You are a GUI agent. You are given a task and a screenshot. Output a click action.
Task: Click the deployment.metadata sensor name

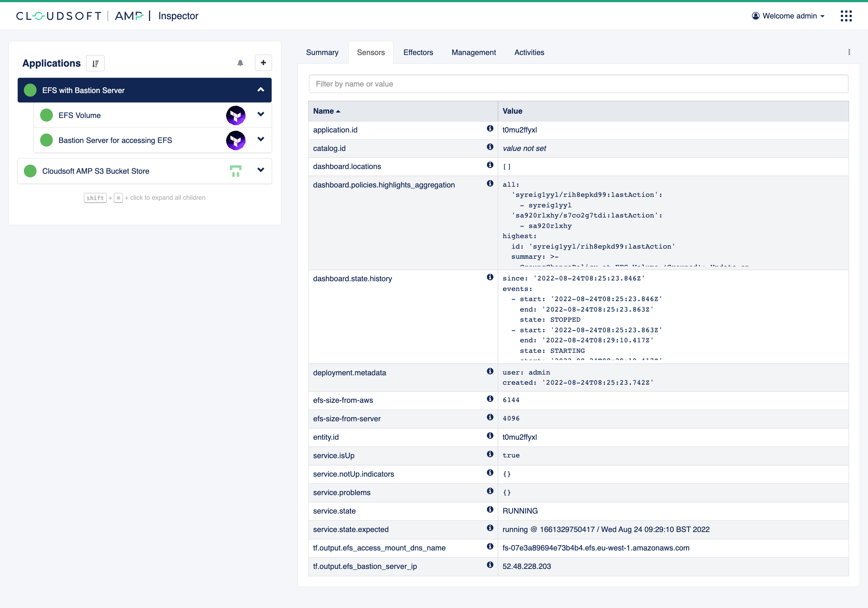[x=349, y=373]
